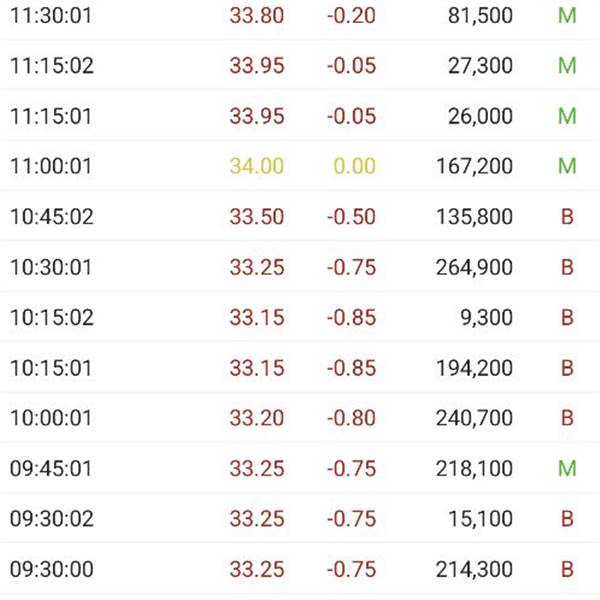Select the 264,900 volume entry
Viewport: 600px width, 600px height.
pos(474,267)
